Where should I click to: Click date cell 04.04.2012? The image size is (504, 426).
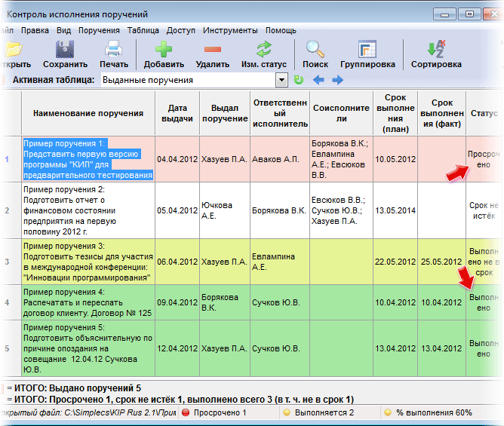point(177,159)
